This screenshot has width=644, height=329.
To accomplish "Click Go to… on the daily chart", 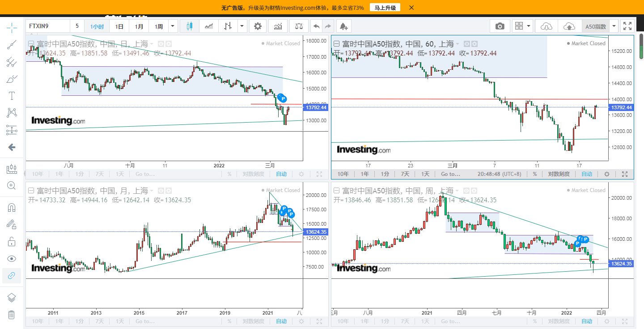I will (x=145, y=174).
